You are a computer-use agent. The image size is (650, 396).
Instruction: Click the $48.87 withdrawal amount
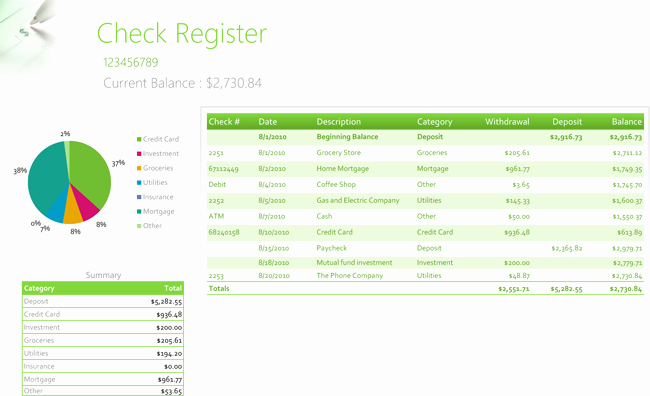tap(519, 276)
